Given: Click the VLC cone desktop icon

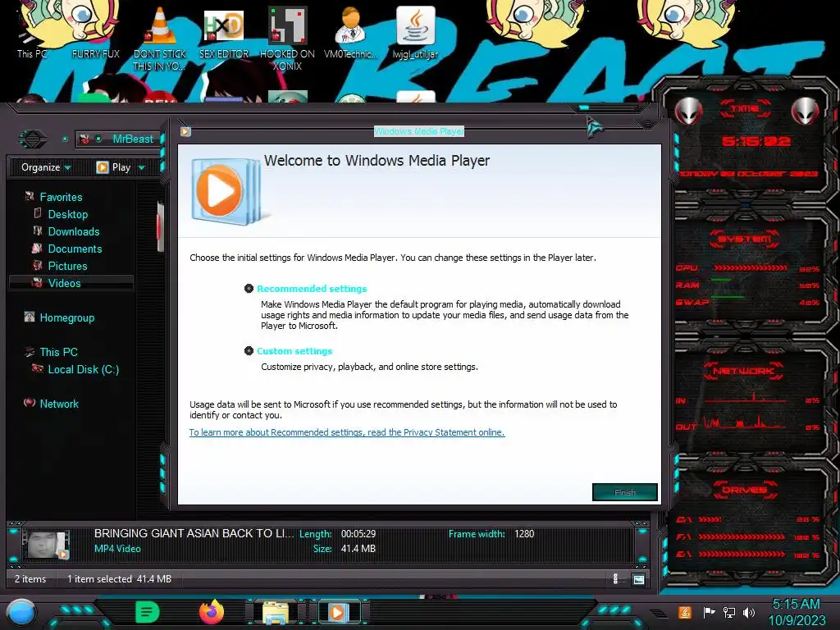Looking at the screenshot, I should click(x=160, y=27).
